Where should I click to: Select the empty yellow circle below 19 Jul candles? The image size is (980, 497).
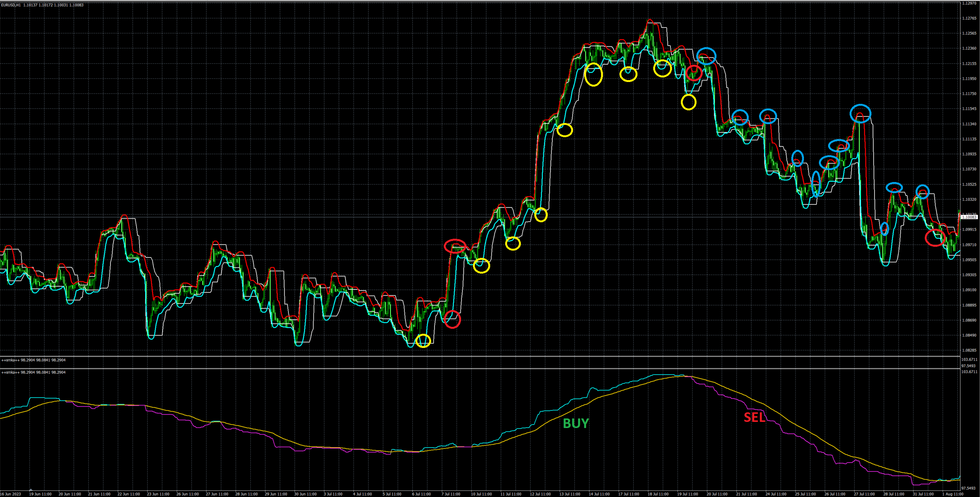[x=688, y=102]
